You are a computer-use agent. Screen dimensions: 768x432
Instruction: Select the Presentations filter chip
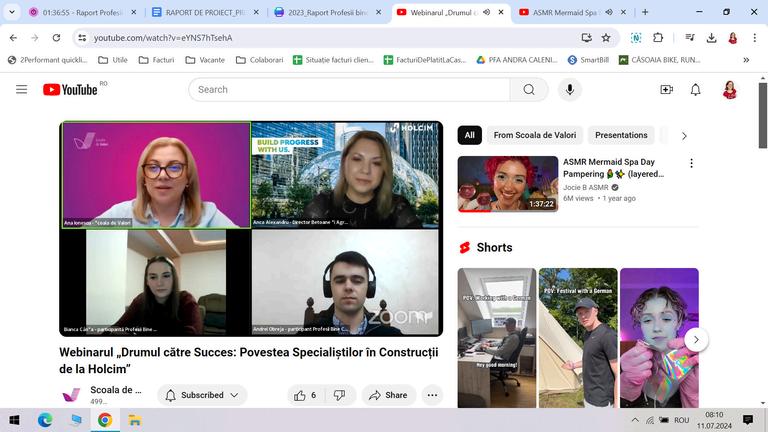coord(621,135)
